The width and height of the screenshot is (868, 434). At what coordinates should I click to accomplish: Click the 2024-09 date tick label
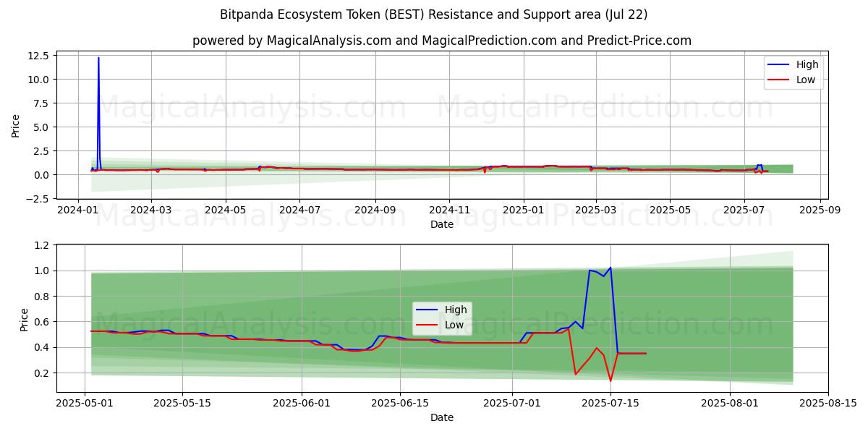[x=375, y=210]
